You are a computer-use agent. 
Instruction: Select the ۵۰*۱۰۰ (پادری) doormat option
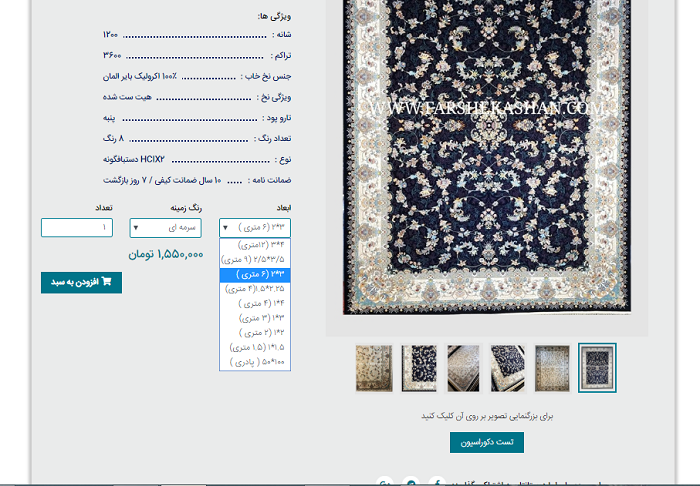pyautogui.click(x=255, y=362)
